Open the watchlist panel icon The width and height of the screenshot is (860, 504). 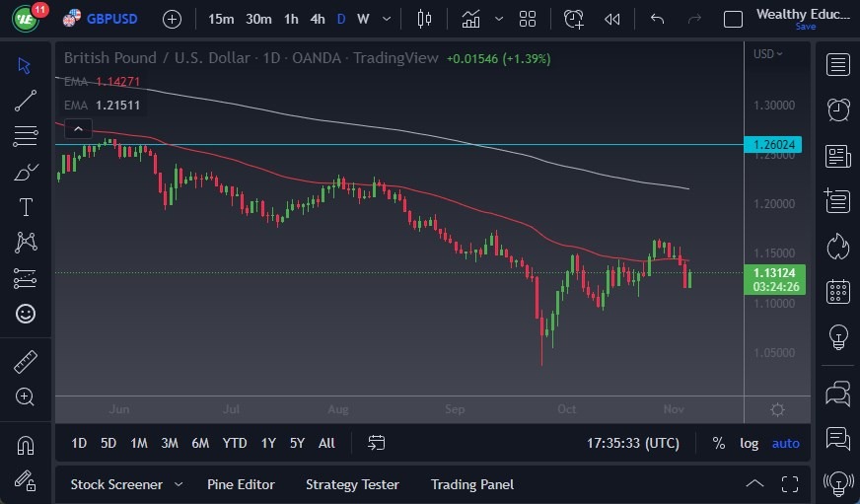click(x=838, y=65)
